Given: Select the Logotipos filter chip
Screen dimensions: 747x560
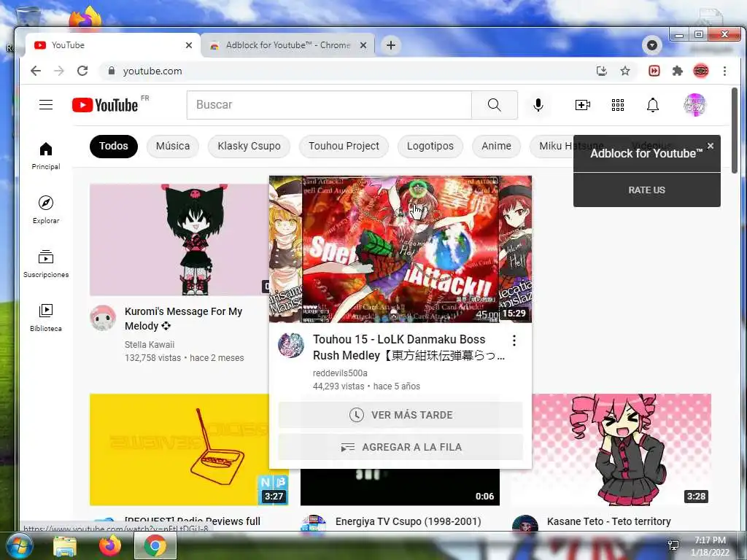Looking at the screenshot, I should (x=430, y=146).
